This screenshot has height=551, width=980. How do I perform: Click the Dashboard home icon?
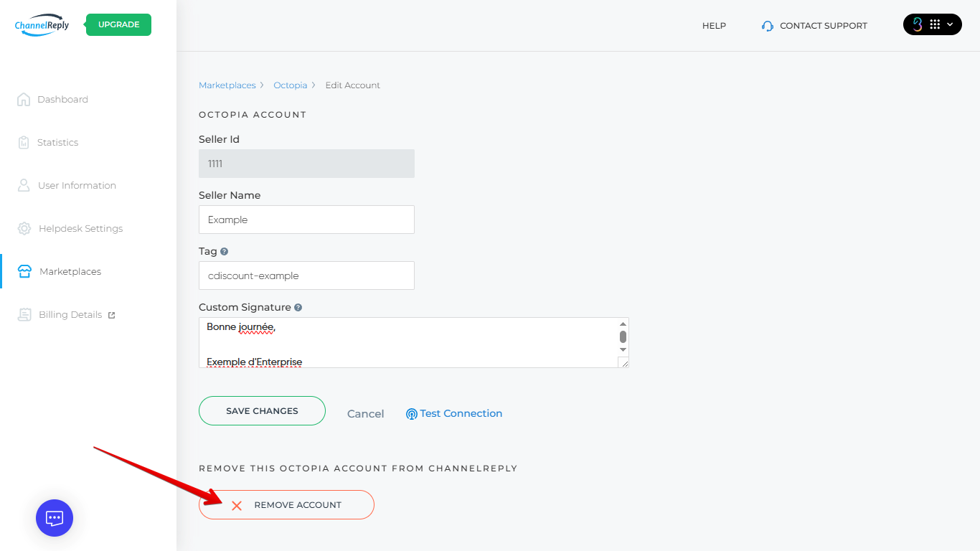click(x=24, y=99)
